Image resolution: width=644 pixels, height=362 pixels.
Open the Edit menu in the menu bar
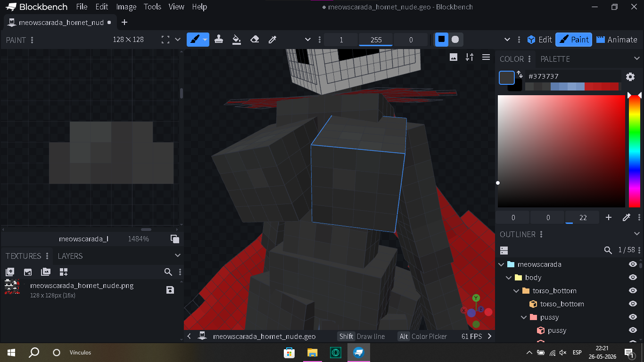click(102, 7)
